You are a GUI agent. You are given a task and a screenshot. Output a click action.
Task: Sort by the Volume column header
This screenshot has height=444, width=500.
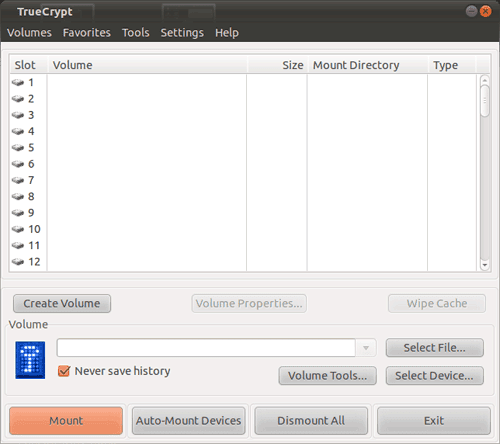tap(147, 65)
